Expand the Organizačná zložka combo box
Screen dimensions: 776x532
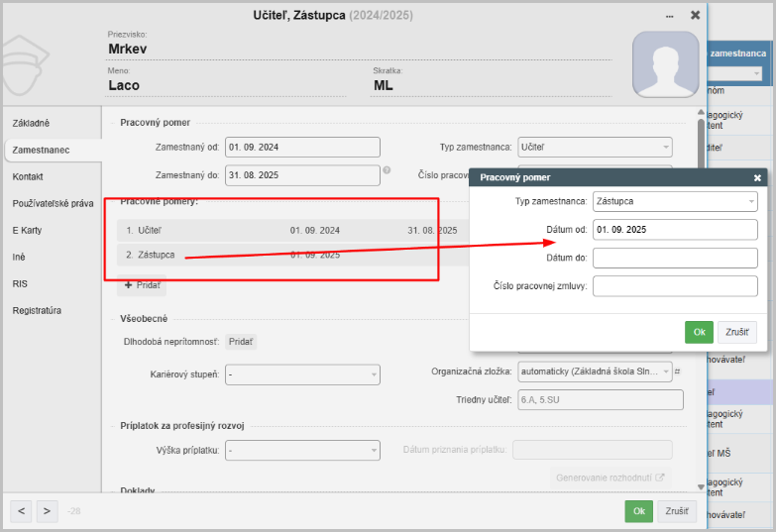tap(594, 372)
